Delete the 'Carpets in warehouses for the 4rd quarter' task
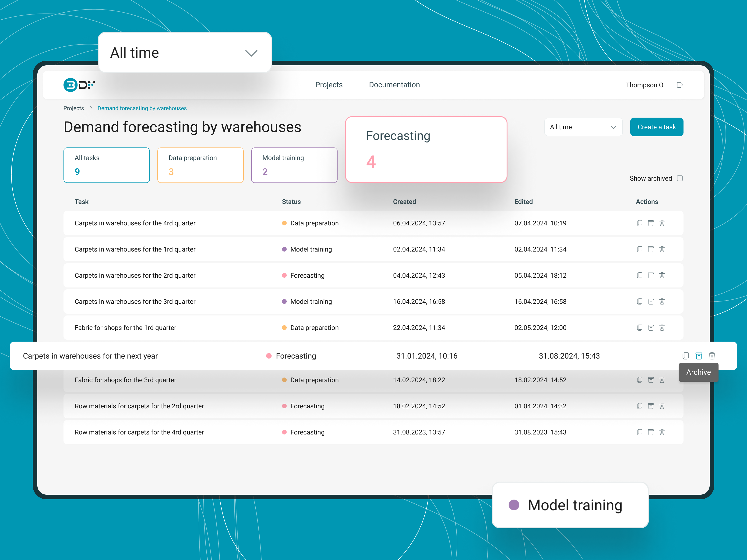The width and height of the screenshot is (747, 560). [662, 223]
